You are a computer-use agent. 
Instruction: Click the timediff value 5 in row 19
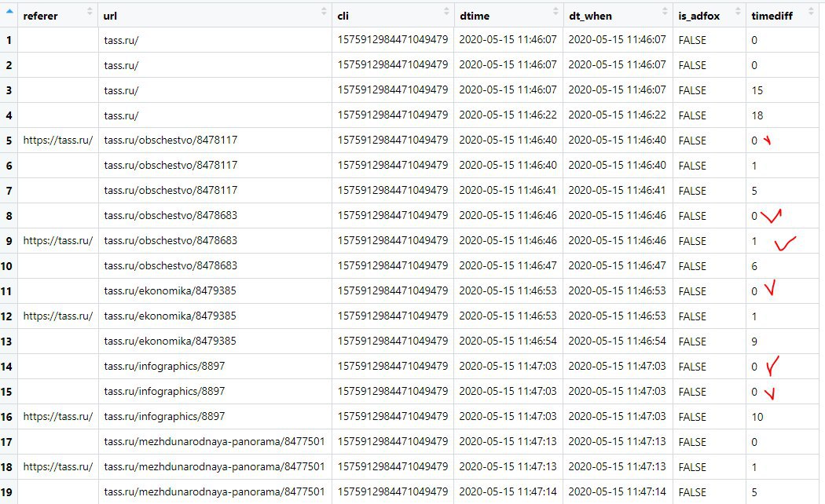click(x=754, y=493)
